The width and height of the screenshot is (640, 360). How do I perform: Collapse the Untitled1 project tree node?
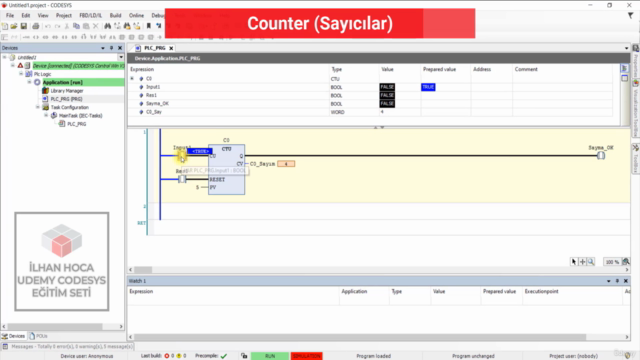[4, 57]
